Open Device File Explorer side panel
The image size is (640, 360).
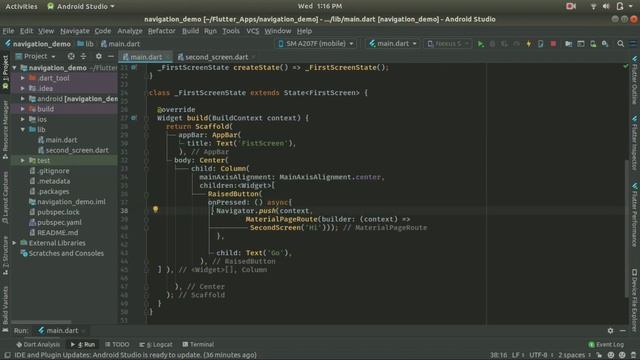[x=635, y=300]
